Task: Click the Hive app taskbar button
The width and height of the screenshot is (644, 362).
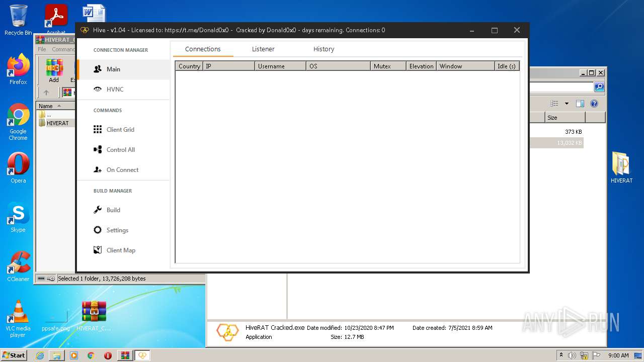Action: click(142, 355)
